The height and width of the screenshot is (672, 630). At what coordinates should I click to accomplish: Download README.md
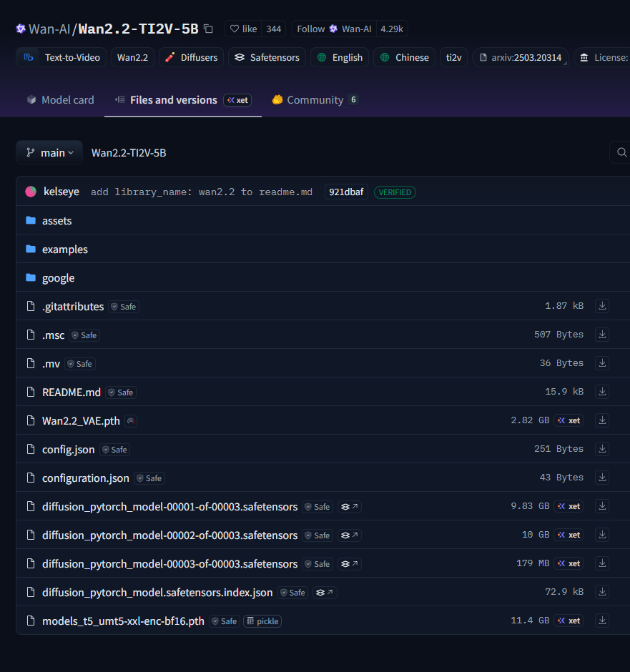[602, 392]
